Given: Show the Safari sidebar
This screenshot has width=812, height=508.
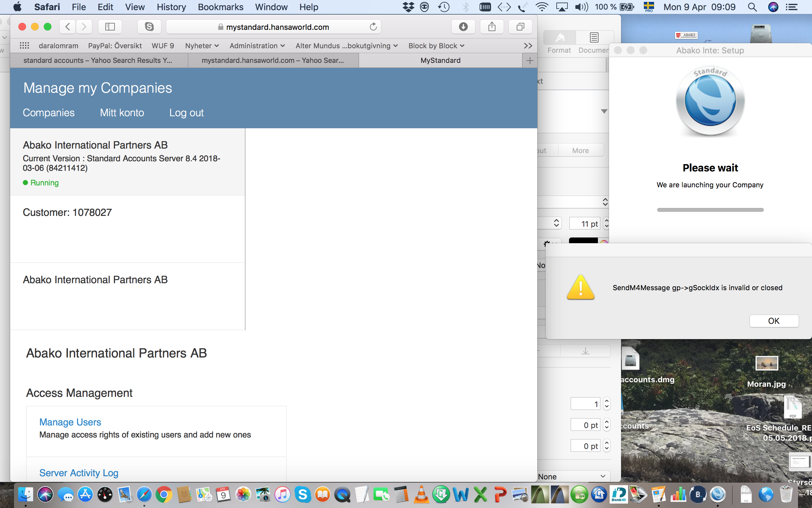Looking at the screenshot, I should pyautogui.click(x=110, y=27).
